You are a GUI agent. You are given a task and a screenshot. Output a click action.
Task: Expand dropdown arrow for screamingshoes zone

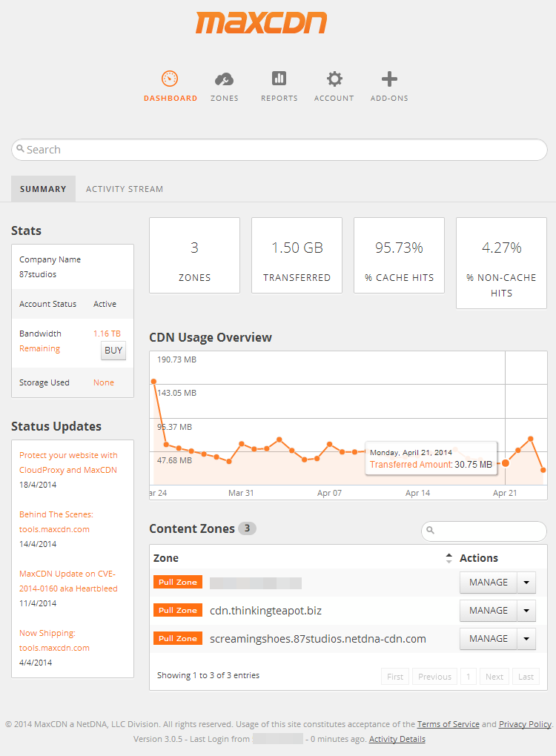(x=526, y=638)
